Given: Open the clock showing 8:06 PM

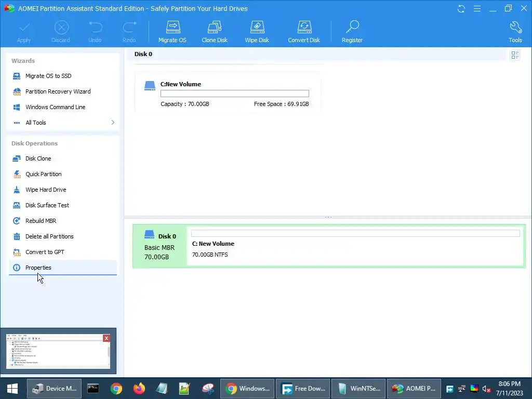Looking at the screenshot, I should 509,389.
